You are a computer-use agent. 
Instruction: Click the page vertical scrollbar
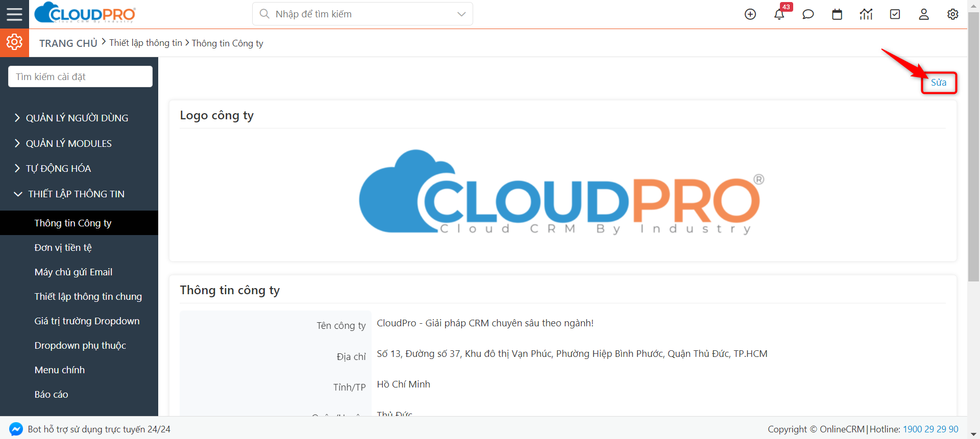(x=974, y=148)
